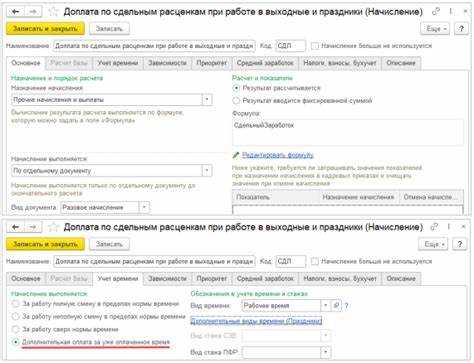This screenshot has height=363, width=474.
Task: Expand 'Начисление выполняется' dropdown arrow
Action: coord(207,171)
